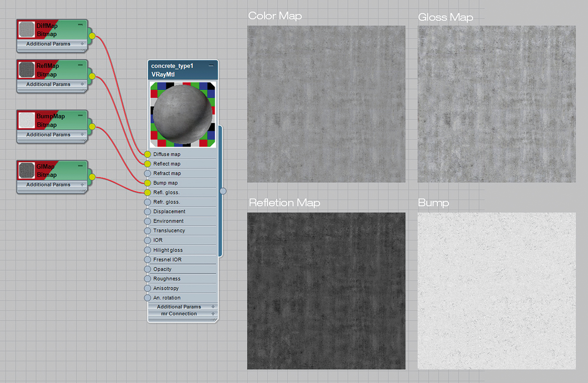Click the VRayMtl material output socket
Image resolution: width=588 pixels, height=383 pixels.
[223, 191]
